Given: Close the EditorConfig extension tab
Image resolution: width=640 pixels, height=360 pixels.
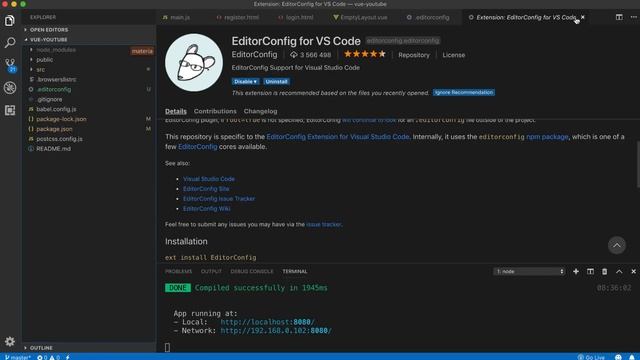Looking at the screenshot, I should [x=583, y=17].
